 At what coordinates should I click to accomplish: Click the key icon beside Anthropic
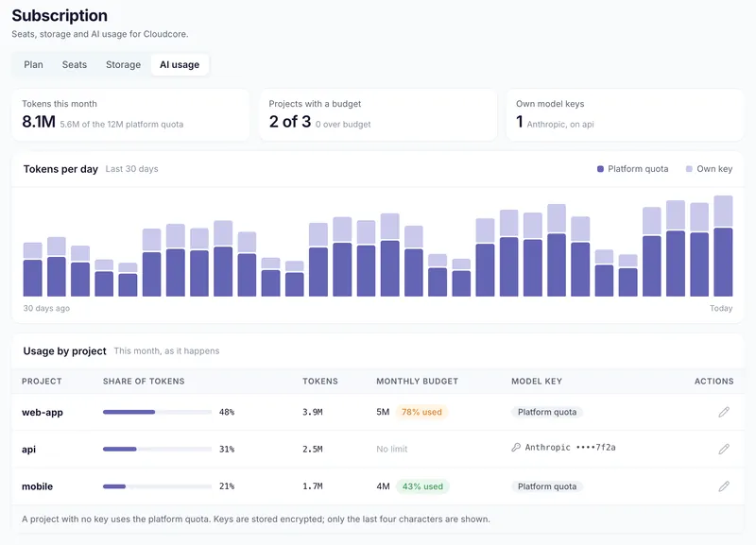(x=516, y=447)
